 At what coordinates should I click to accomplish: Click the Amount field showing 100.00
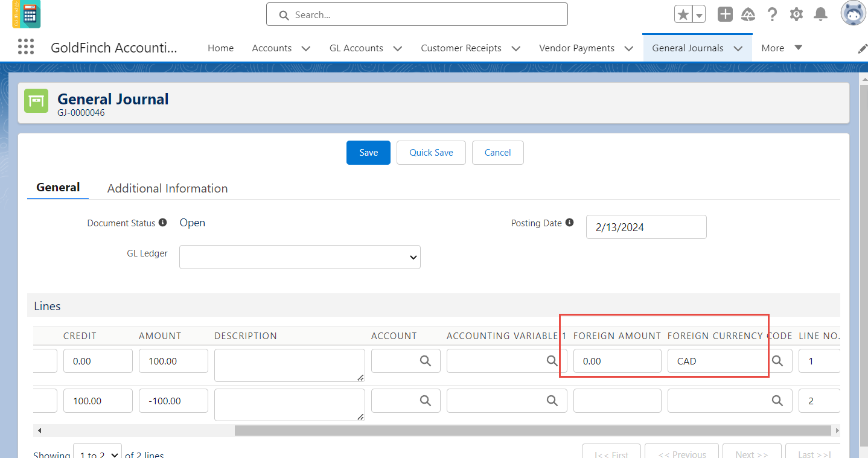173,361
